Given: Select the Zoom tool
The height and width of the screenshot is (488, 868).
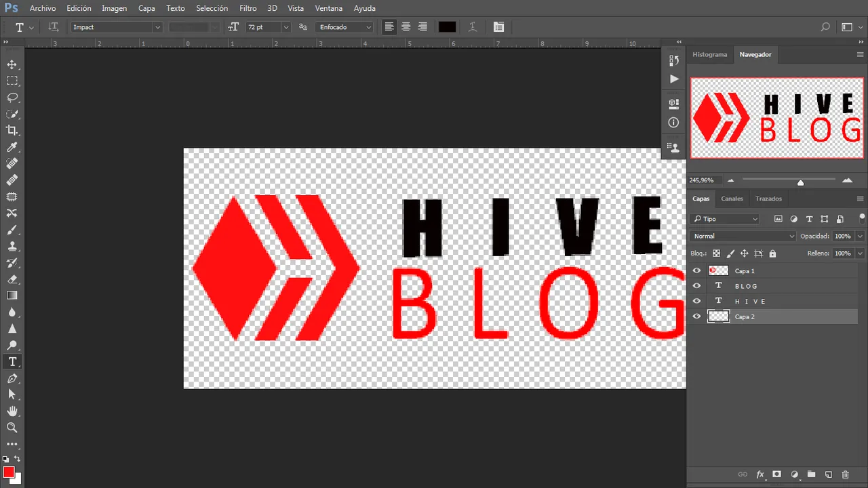Looking at the screenshot, I should click(x=12, y=428).
